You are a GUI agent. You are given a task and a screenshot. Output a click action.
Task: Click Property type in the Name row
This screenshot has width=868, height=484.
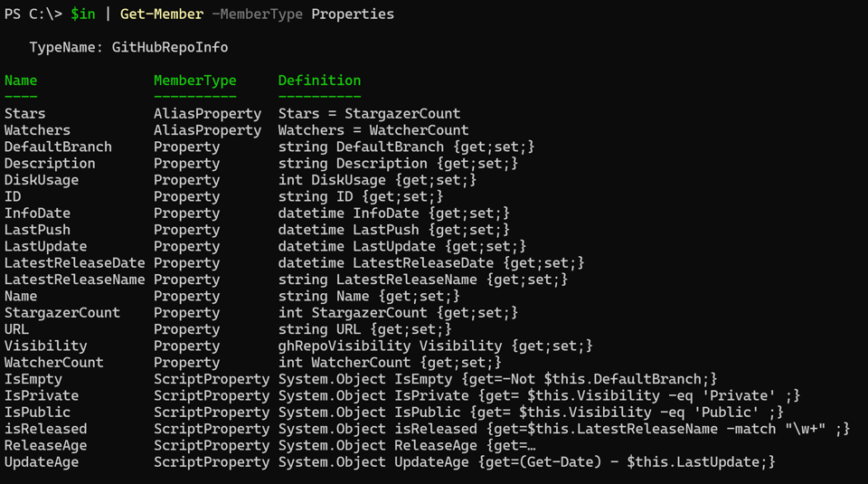coord(186,297)
